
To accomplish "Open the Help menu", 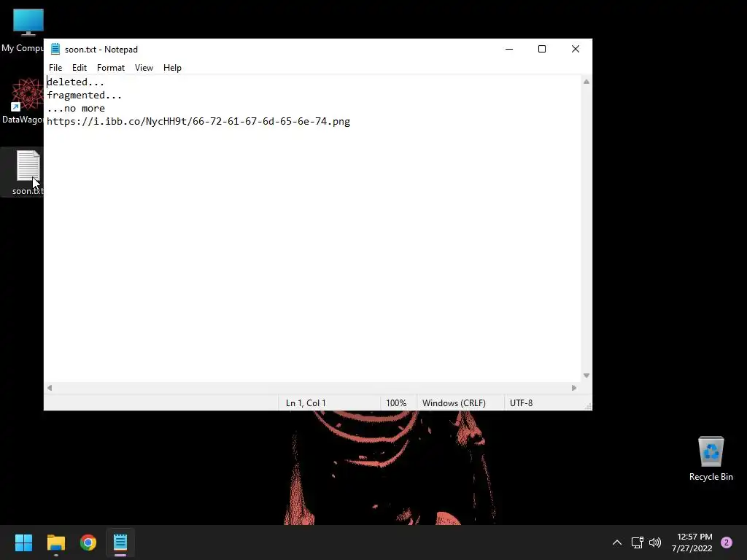I will [172, 68].
